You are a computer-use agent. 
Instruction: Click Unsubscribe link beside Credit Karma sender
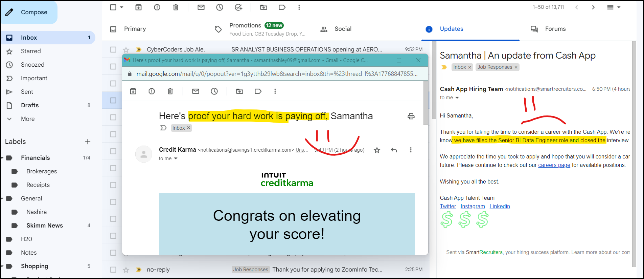(x=302, y=150)
